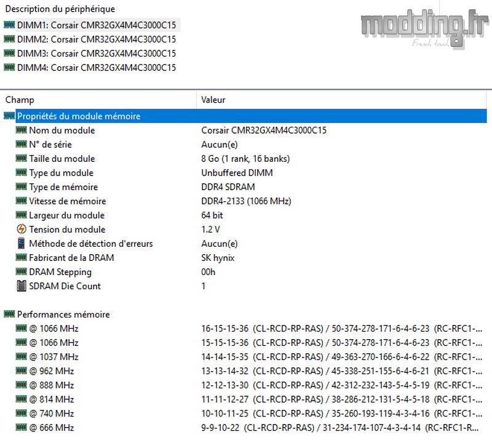492x448 pixels.
Task: Click the Unbuffered DIMM value
Action: (237, 173)
